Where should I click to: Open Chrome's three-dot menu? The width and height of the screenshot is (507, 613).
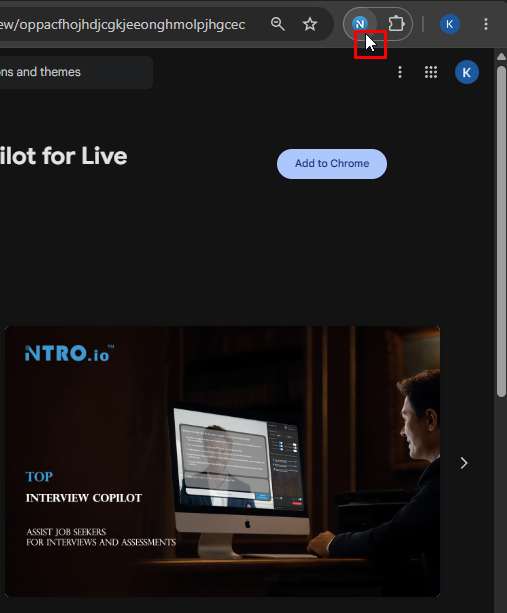point(486,24)
